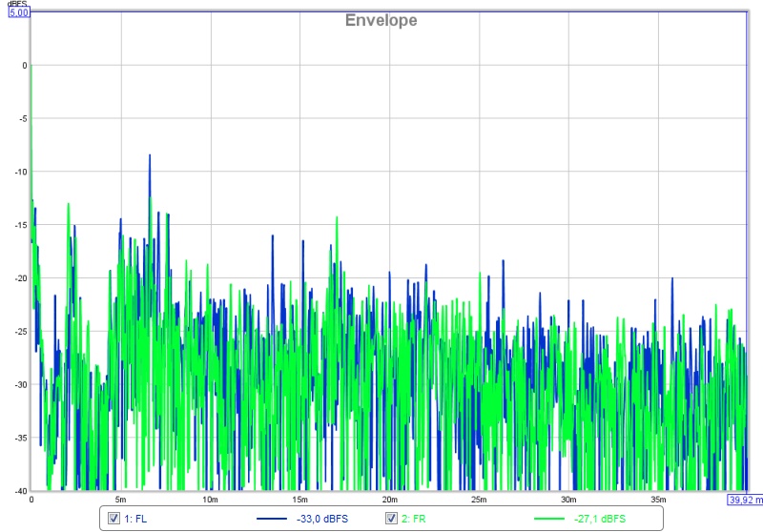Click the 0 origin label on time axis
The image size is (763, 532).
[31, 499]
